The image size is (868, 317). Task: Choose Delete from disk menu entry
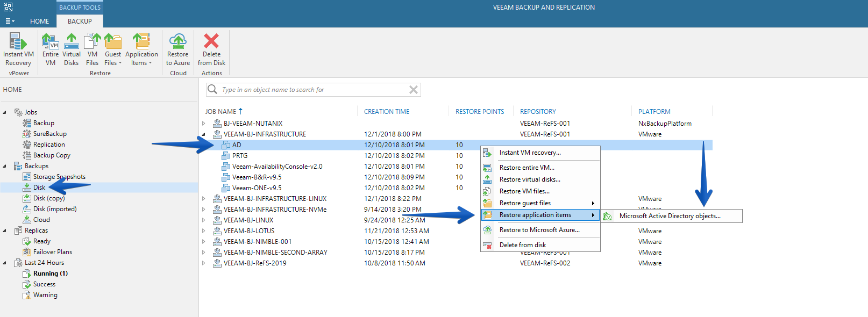(x=540, y=245)
